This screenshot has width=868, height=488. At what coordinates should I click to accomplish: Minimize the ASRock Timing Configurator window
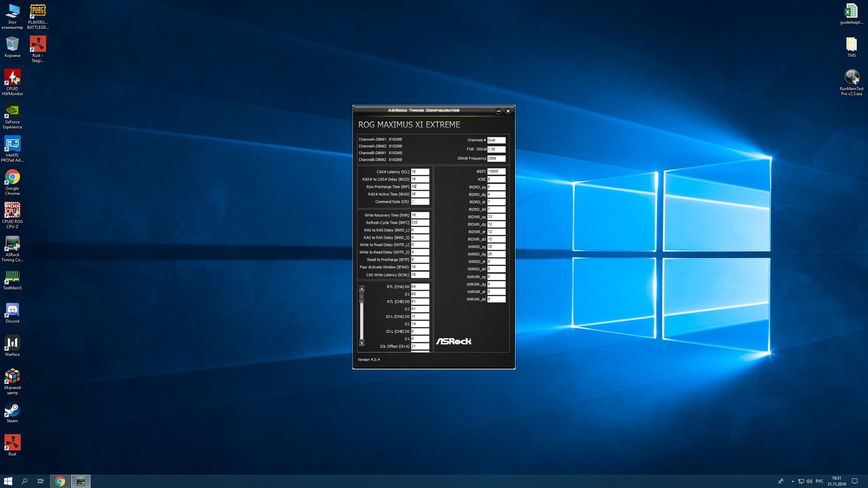[498, 111]
